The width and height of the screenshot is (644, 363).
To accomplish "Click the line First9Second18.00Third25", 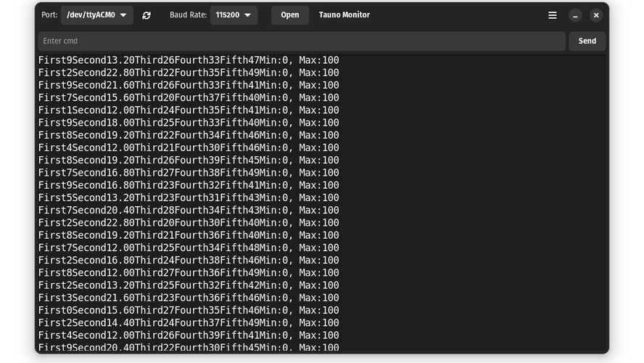I will coord(189,123).
